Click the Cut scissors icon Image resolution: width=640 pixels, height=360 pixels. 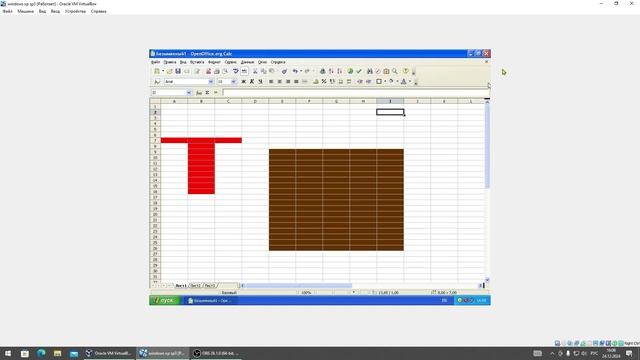(x=255, y=71)
